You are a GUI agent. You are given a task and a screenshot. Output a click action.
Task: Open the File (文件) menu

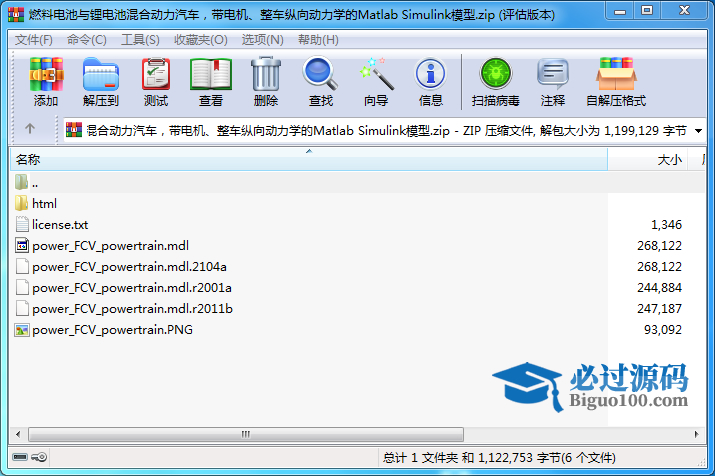34,40
